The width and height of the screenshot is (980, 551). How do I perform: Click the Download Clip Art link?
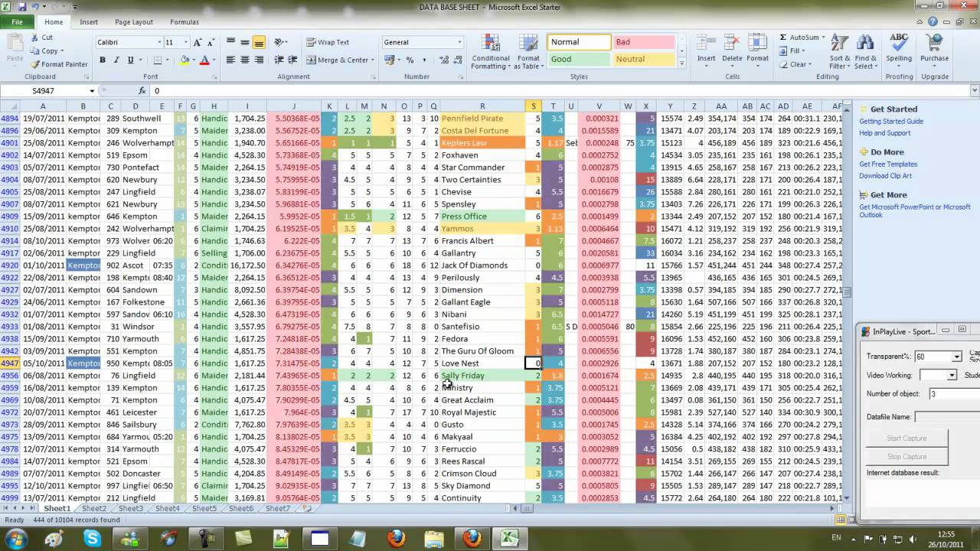885,176
